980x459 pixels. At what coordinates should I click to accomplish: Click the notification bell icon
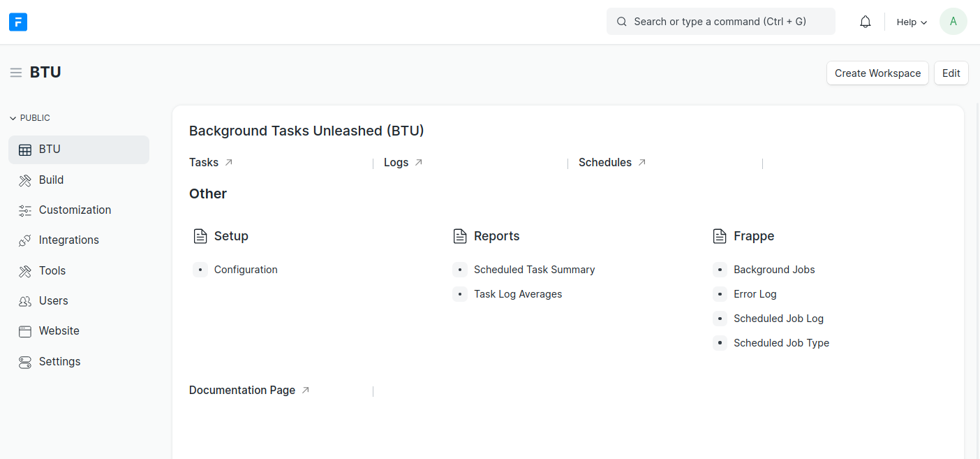pyautogui.click(x=865, y=21)
